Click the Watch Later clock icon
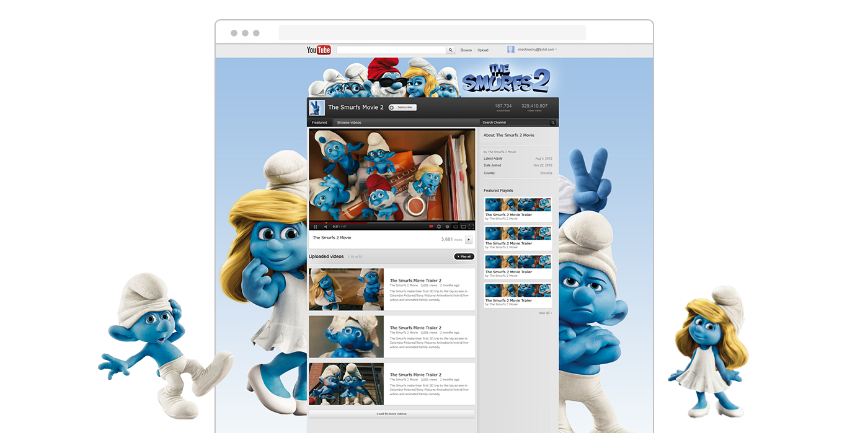Image resolution: width=868 pixels, height=433 pixels. [x=447, y=227]
